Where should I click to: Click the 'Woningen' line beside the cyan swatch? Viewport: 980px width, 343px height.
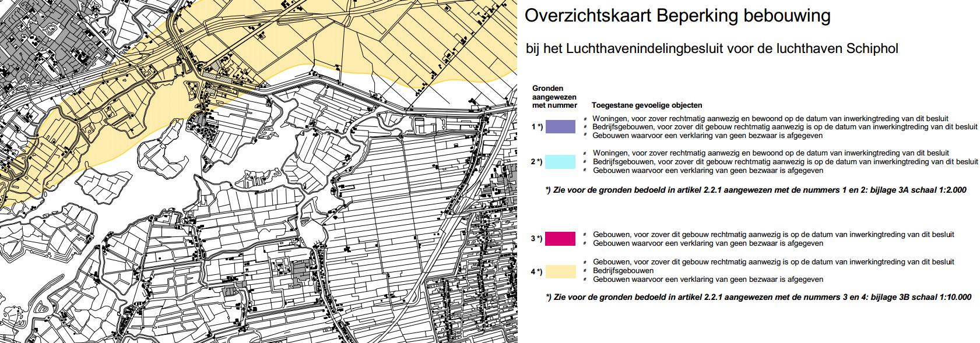coord(771,153)
